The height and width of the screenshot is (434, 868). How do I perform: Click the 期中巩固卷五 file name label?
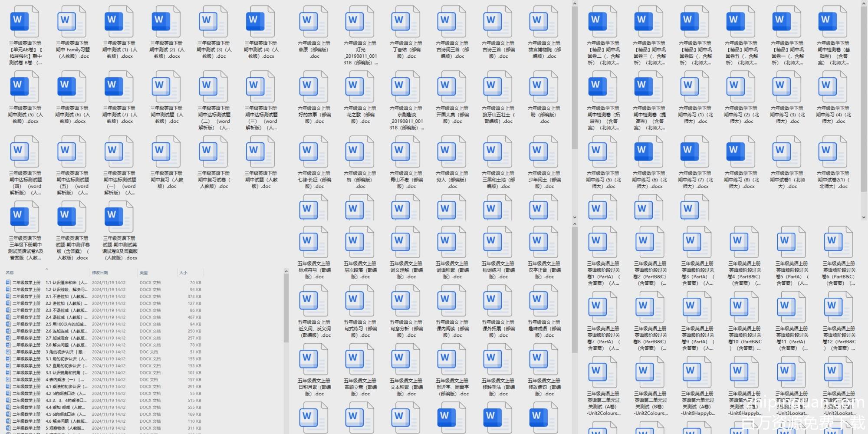[741, 53]
